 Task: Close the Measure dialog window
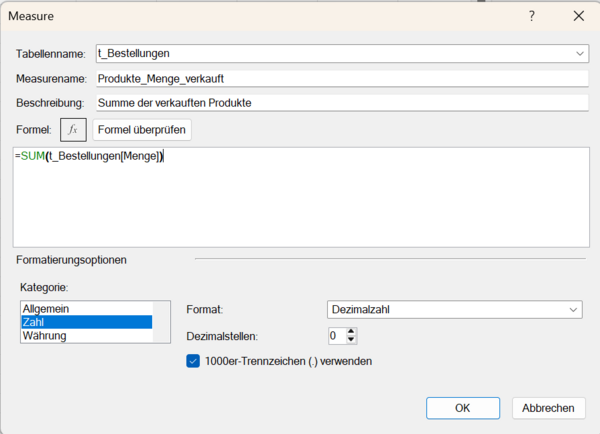(x=578, y=16)
